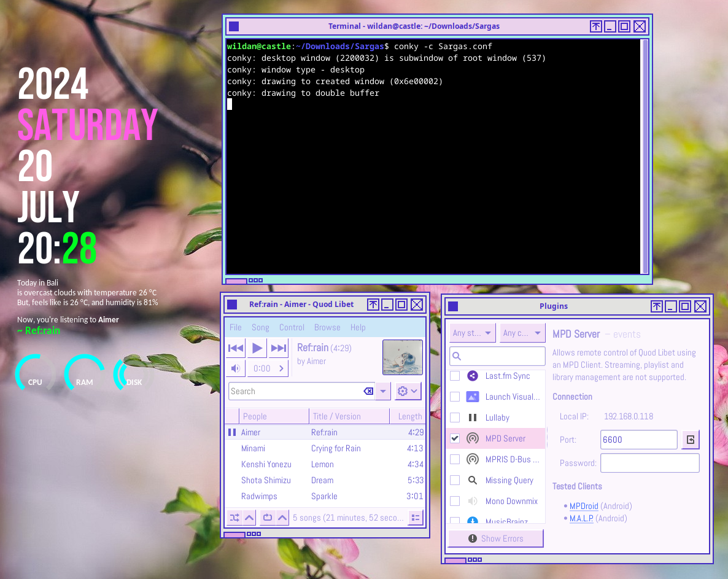728x579 pixels.
Task: Open the MPDroid Android client link
Action: tap(583, 506)
